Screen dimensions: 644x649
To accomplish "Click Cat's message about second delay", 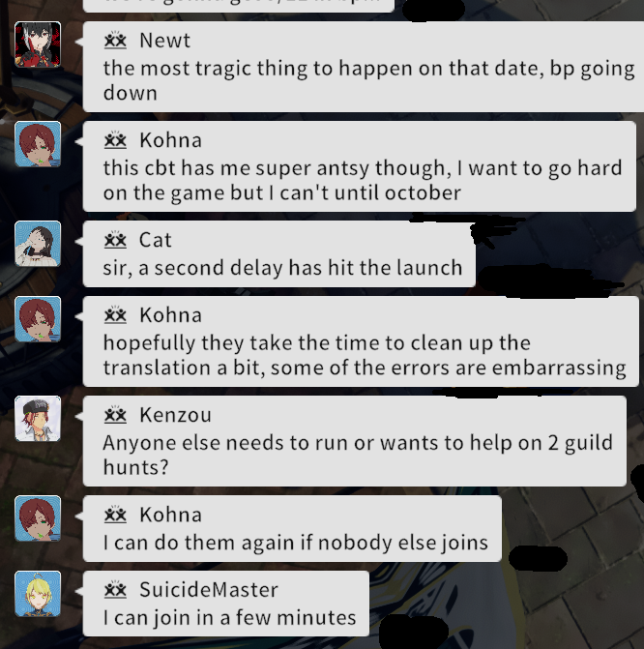I will point(282,268).
